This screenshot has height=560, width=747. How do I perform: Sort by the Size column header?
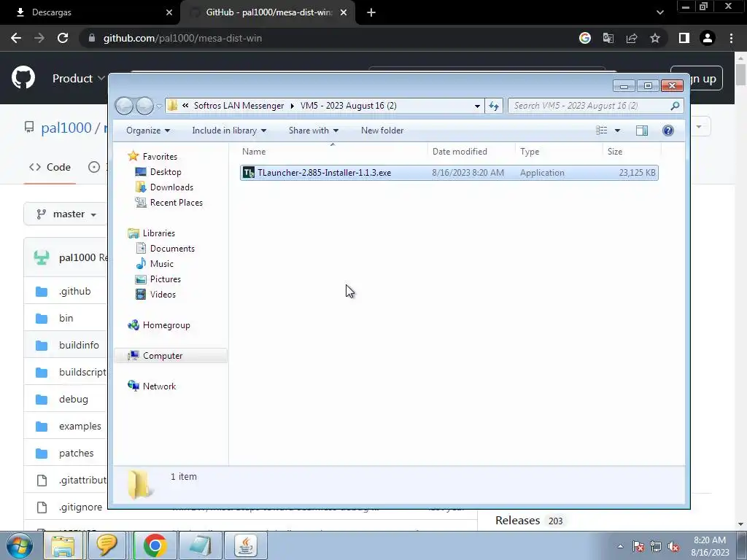pos(614,152)
